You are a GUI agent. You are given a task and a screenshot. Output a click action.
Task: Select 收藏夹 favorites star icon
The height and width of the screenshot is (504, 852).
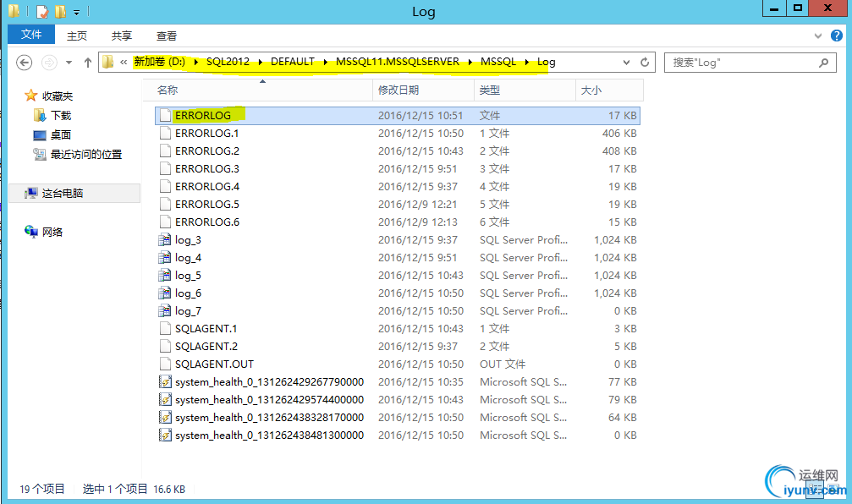[31, 96]
